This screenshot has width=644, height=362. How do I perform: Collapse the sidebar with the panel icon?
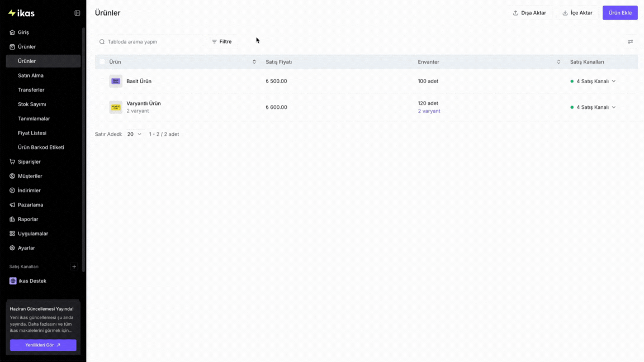point(77,13)
